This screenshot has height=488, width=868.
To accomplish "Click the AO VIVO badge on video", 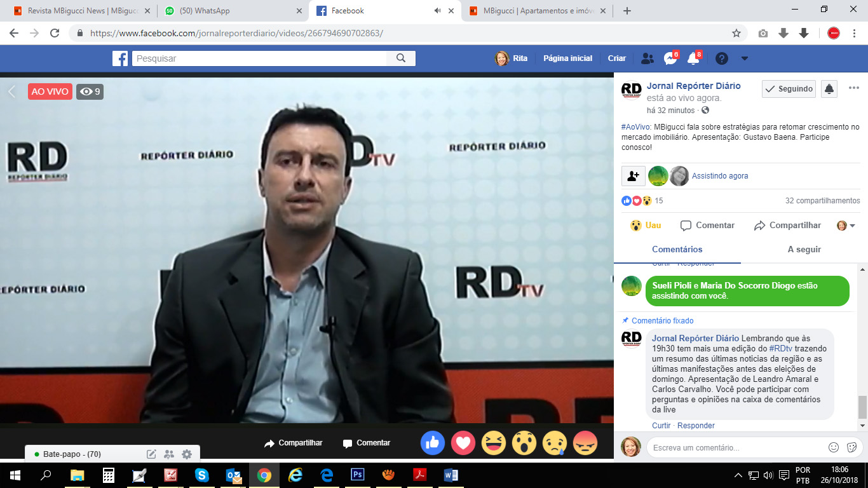I will [50, 91].
